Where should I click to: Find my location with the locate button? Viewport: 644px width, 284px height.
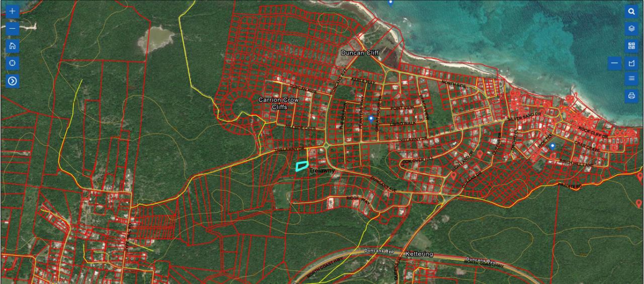13,63
